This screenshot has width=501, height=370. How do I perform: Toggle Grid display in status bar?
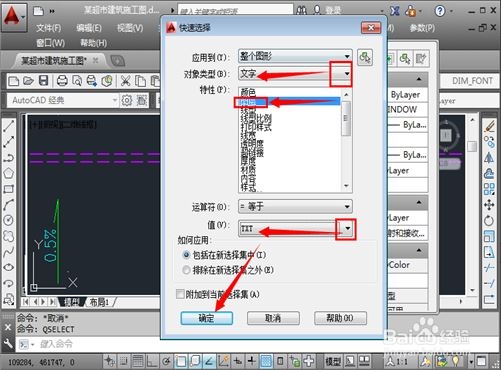tap(138, 361)
